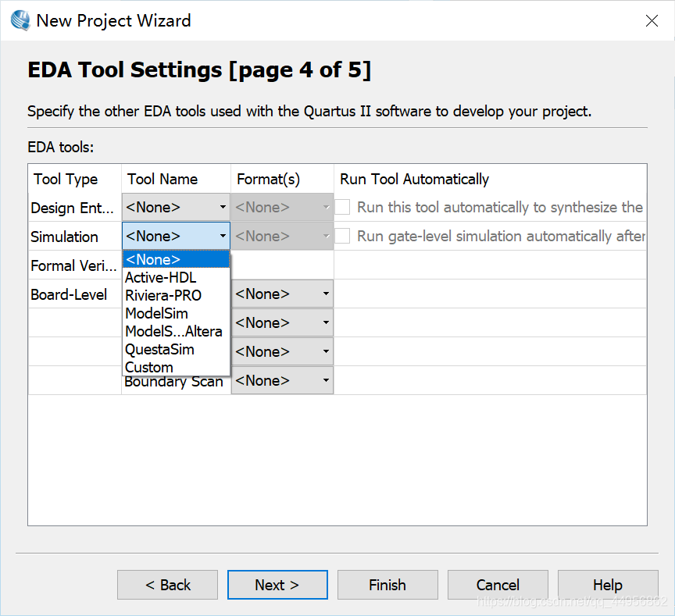Close the New Project Wizard dialog
The width and height of the screenshot is (675, 616).
(x=652, y=20)
